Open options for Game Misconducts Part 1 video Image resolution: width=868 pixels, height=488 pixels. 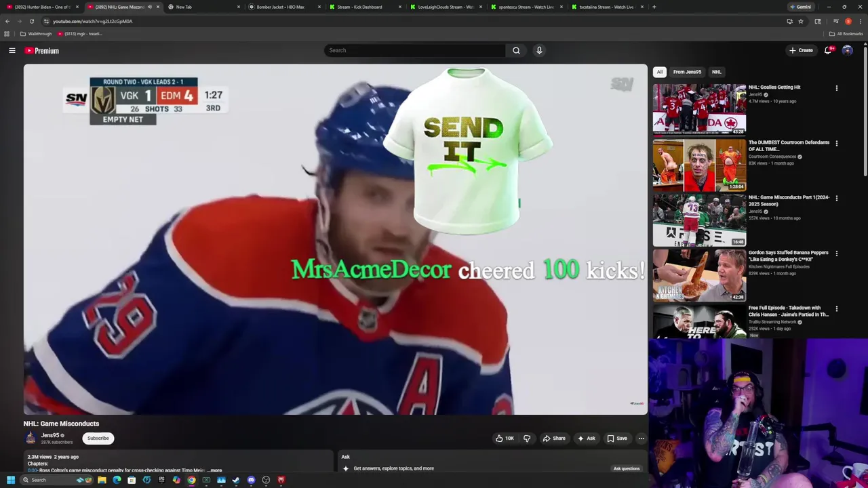pos(836,199)
